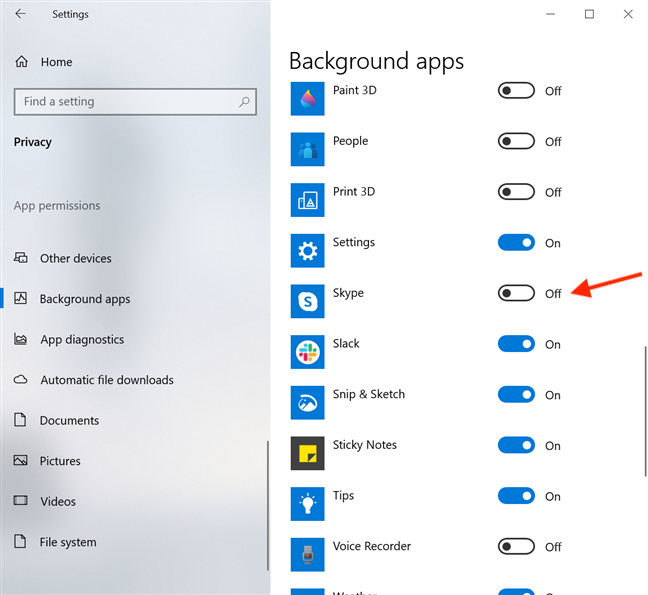This screenshot has width=648, height=595.
Task: Enable Voice Recorder background toggle
Action: [516, 547]
